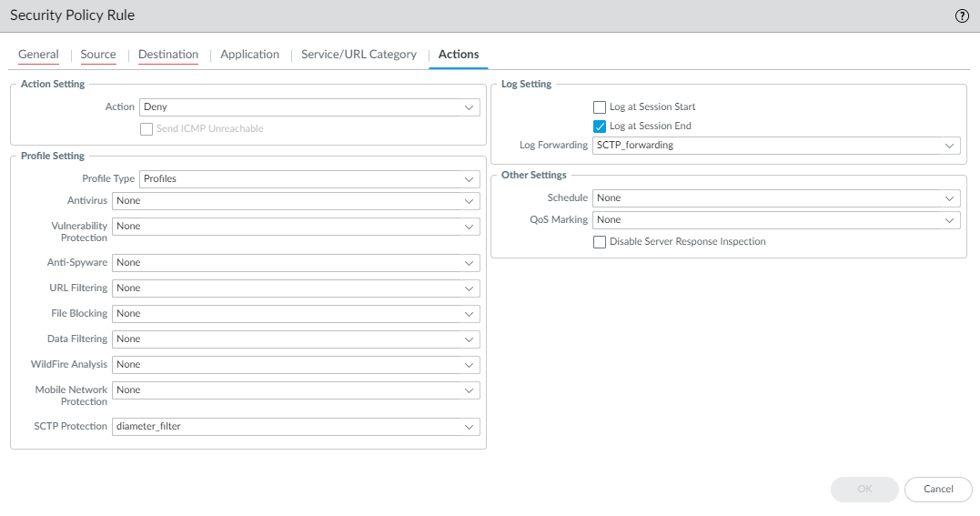This screenshot has height=516, width=980.
Task: Open the Destination tab
Action: [168, 55]
